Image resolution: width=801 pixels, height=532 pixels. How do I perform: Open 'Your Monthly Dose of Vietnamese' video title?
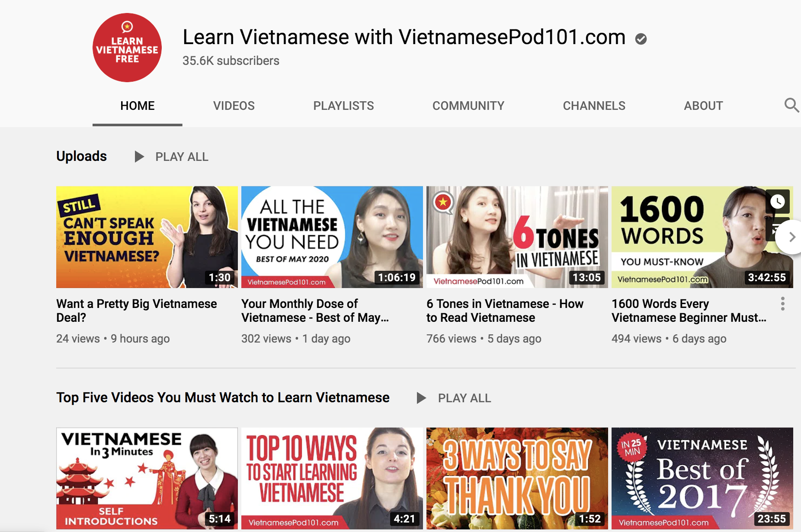(x=315, y=311)
